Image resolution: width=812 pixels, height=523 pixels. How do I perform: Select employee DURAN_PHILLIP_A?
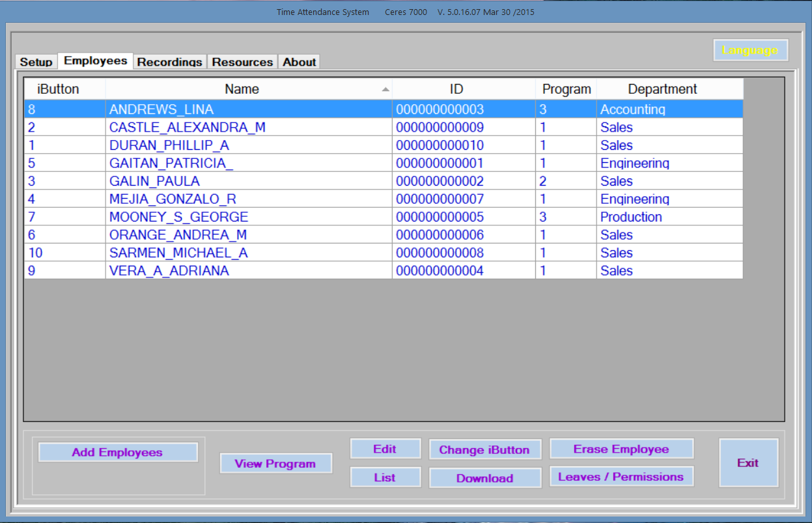249,145
